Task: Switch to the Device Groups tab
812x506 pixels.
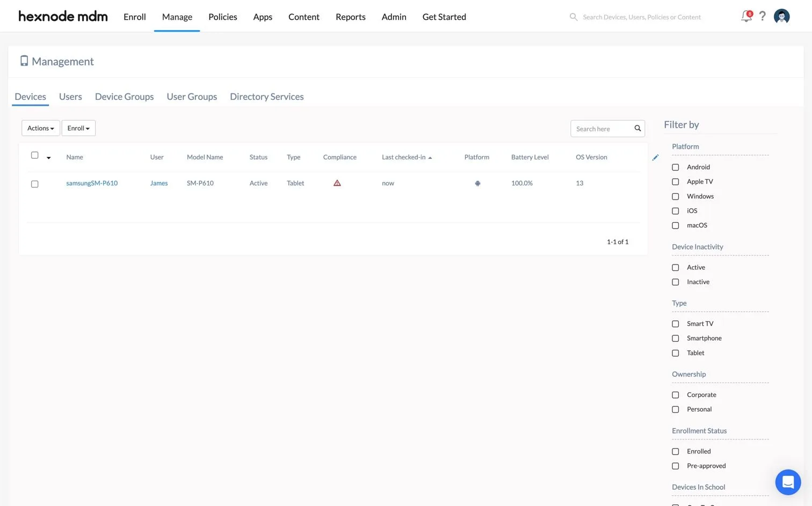Action: point(125,97)
